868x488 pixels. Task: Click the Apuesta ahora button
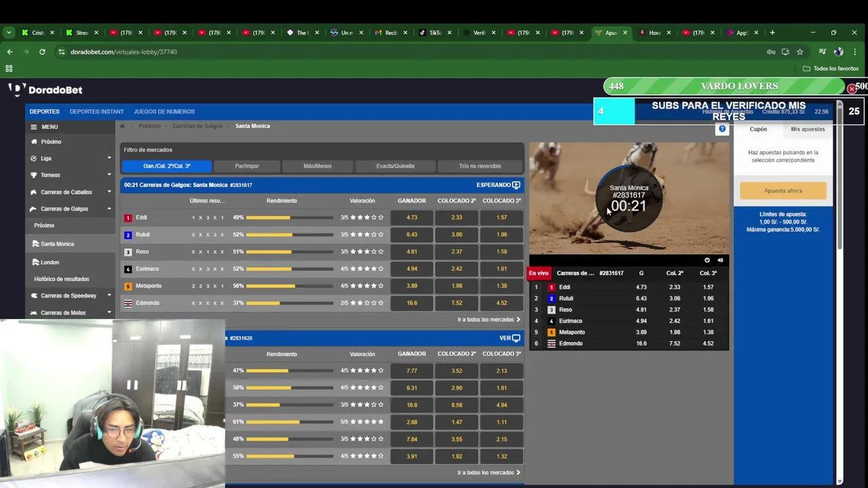pyautogui.click(x=783, y=190)
